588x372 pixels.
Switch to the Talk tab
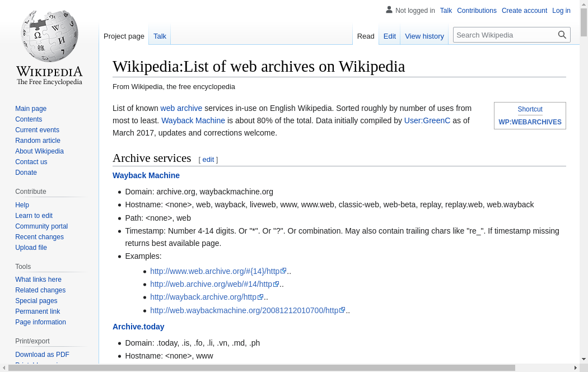click(160, 36)
